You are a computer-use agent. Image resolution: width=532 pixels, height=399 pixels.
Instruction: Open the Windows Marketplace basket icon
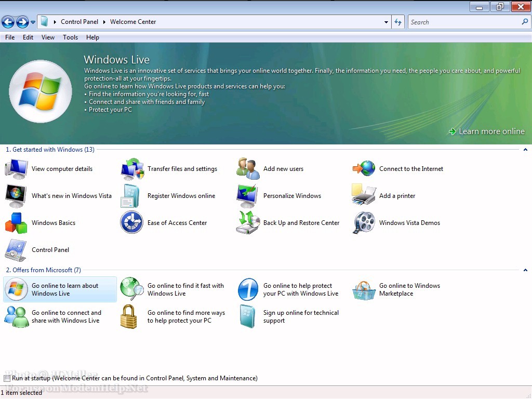click(x=364, y=290)
